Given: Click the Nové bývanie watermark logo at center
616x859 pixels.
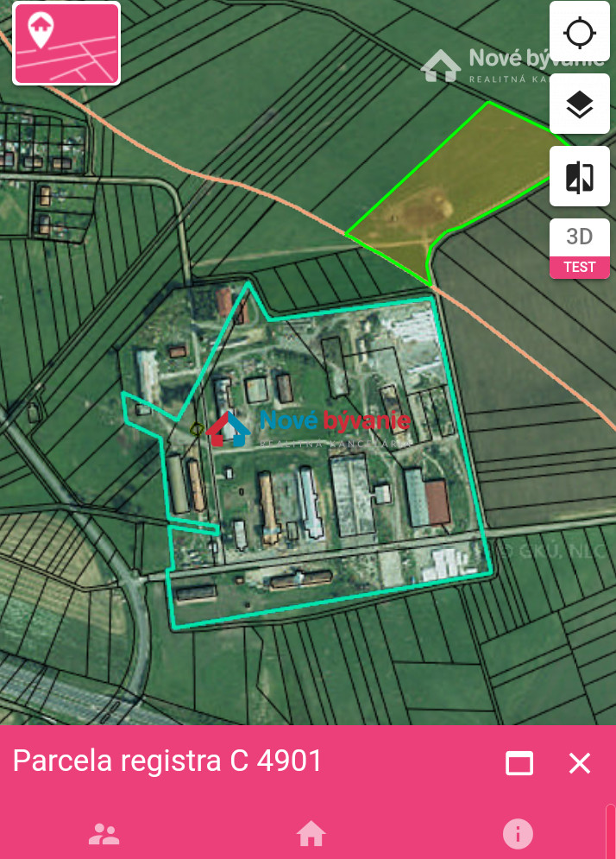Looking at the screenshot, I should click(308, 429).
